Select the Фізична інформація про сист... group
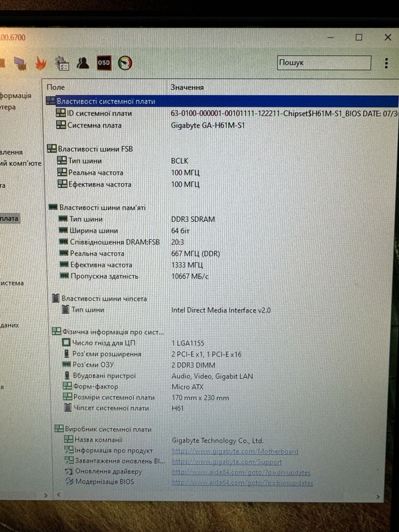Image resolution: width=399 pixels, height=532 pixels. (108, 332)
